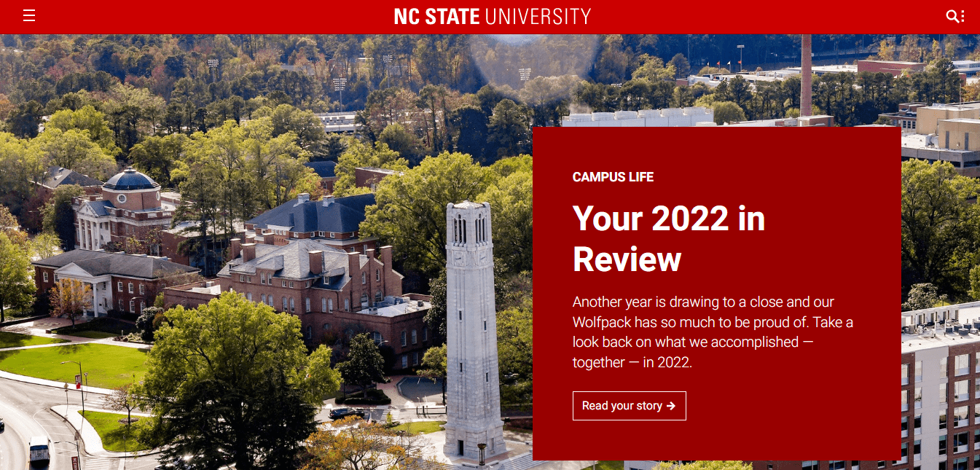This screenshot has width=980, height=470.
Task: Expand additional options with the vertical dots
Action: (963, 15)
